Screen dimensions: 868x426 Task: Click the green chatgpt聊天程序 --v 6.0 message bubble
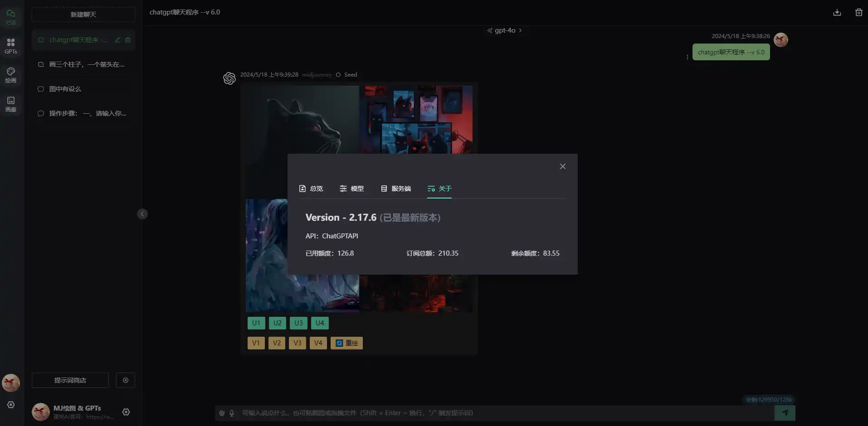tap(731, 52)
